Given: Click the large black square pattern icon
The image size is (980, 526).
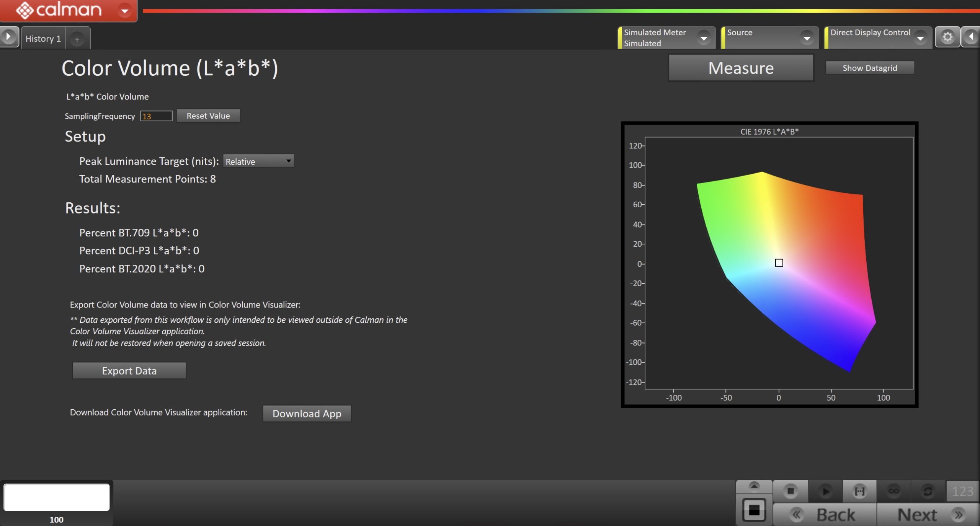Looking at the screenshot, I should coord(754,510).
